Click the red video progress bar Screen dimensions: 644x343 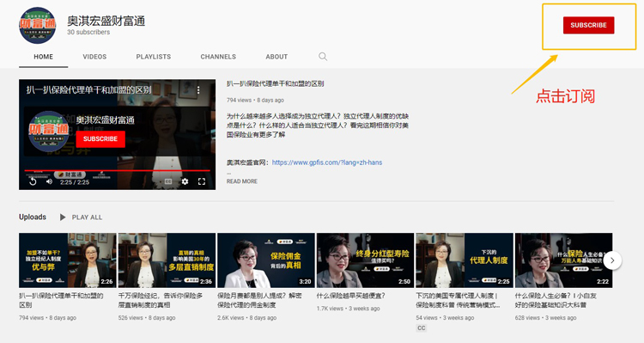click(x=117, y=170)
